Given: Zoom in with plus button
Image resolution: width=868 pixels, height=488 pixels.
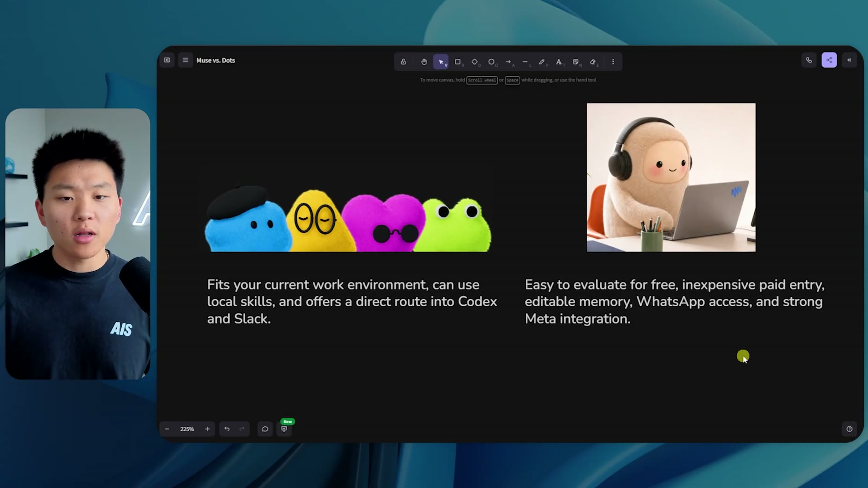Looking at the screenshot, I should [x=207, y=429].
